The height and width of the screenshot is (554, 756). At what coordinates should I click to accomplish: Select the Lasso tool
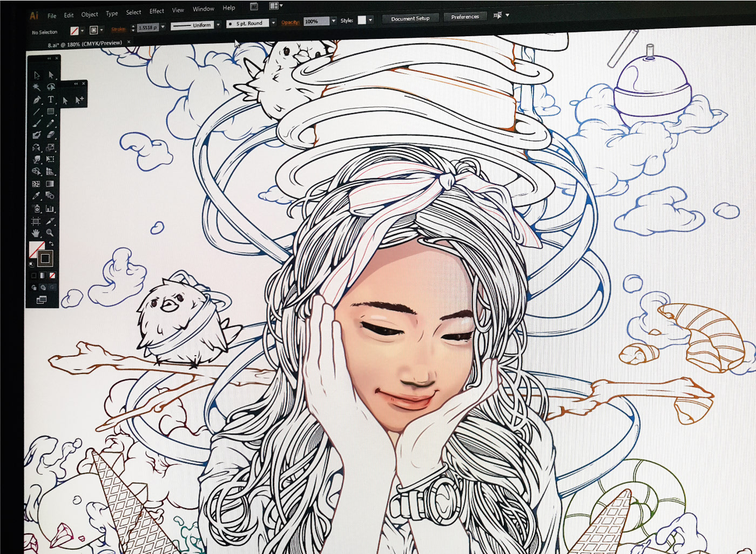tap(51, 87)
